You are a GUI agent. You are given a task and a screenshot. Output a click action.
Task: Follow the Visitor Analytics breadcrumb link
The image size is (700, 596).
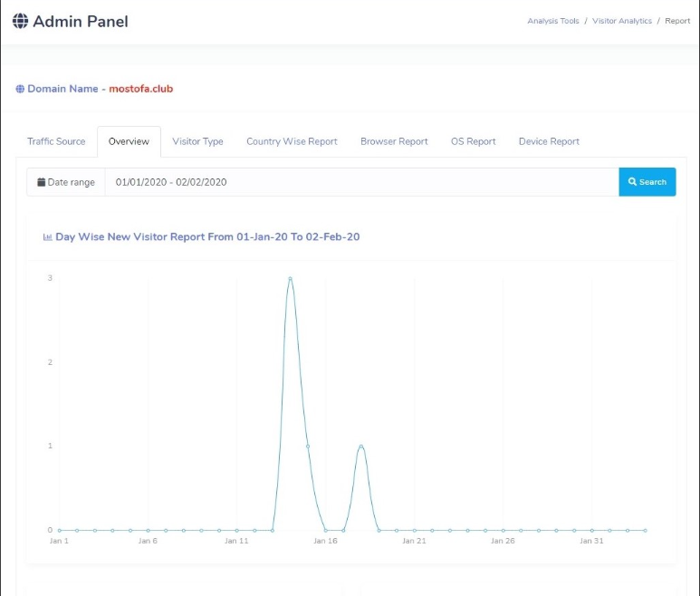[621, 21]
